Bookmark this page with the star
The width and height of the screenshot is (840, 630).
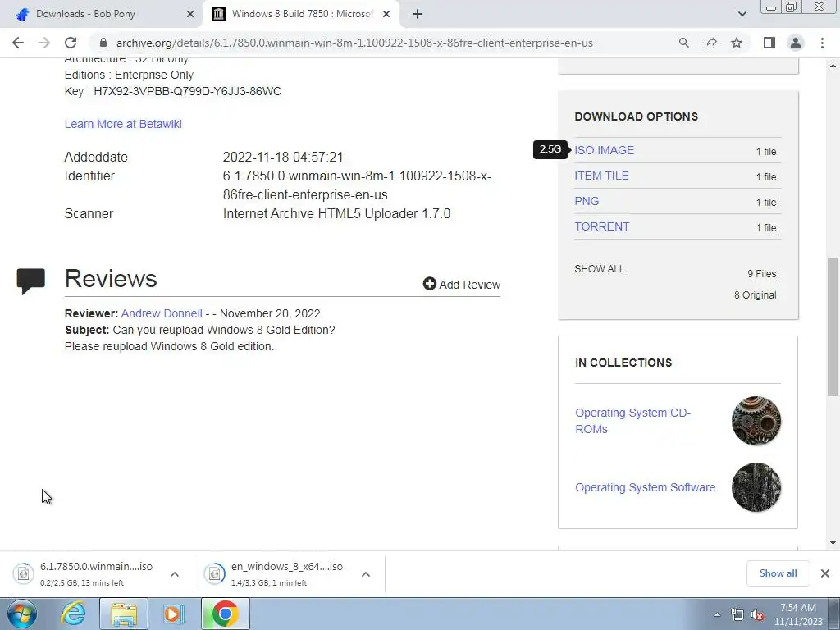(x=737, y=43)
